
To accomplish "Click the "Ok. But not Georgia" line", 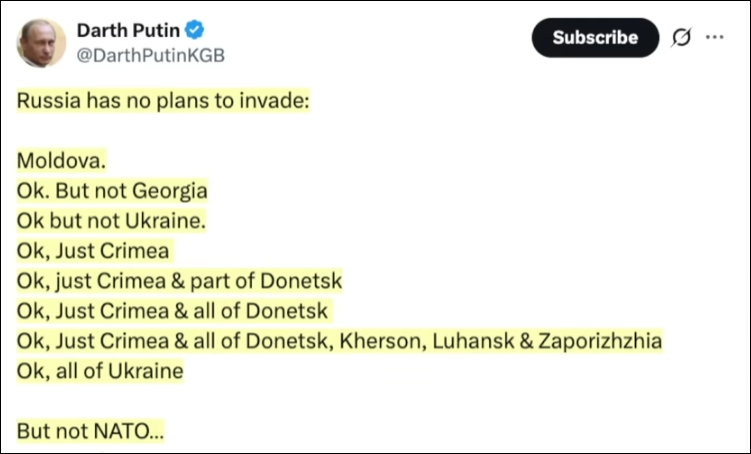I will coord(112,191).
